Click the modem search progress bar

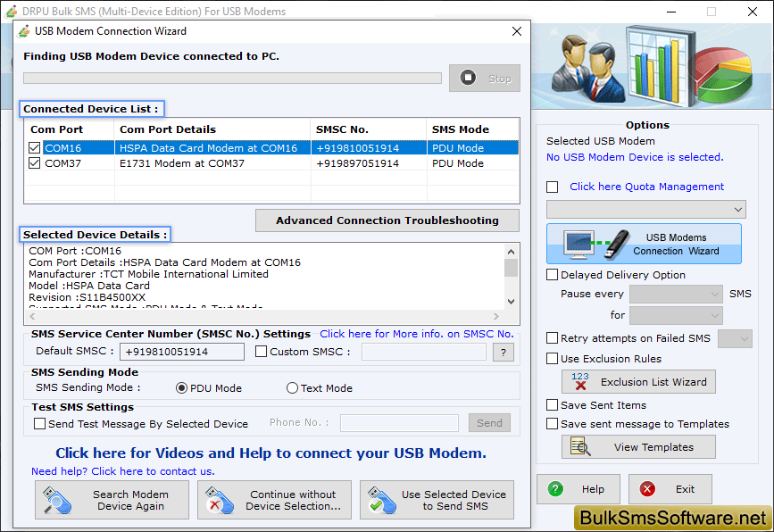pyautogui.click(x=232, y=79)
